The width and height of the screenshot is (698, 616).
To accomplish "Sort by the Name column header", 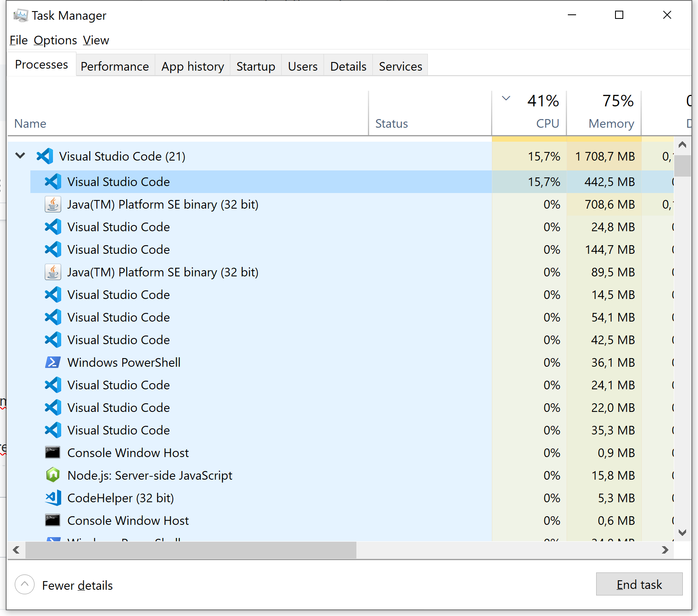I will [x=188, y=113].
